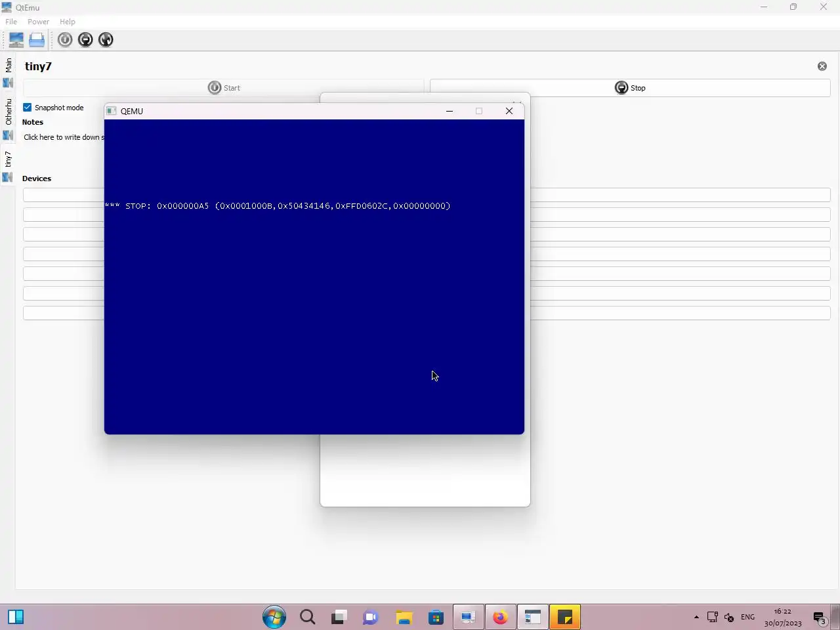Close the tiny7 machine tab
840x630 pixels.
(822, 66)
